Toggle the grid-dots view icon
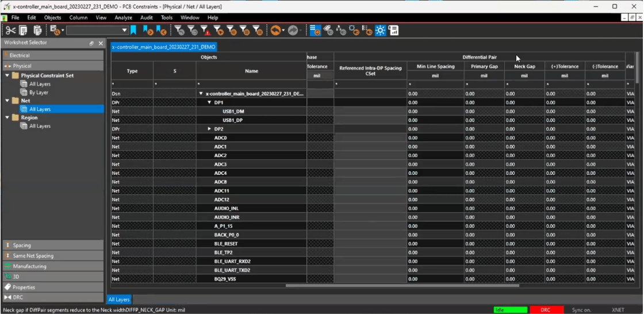644x314 pixels. [367, 30]
